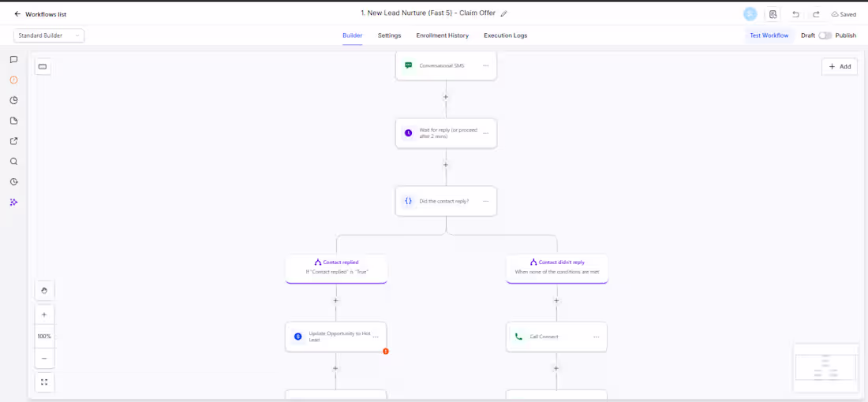Click the workflow title '1. New Lead Nurture (Fast 5) - Claim Offer'
Viewport: 868px width, 402px height.
click(x=428, y=13)
